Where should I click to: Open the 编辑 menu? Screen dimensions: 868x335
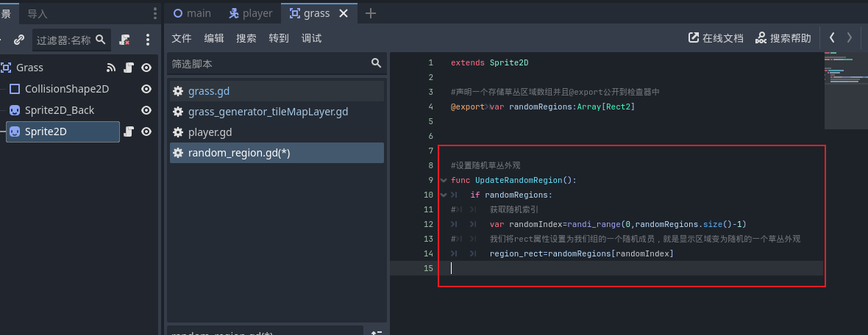[214, 38]
